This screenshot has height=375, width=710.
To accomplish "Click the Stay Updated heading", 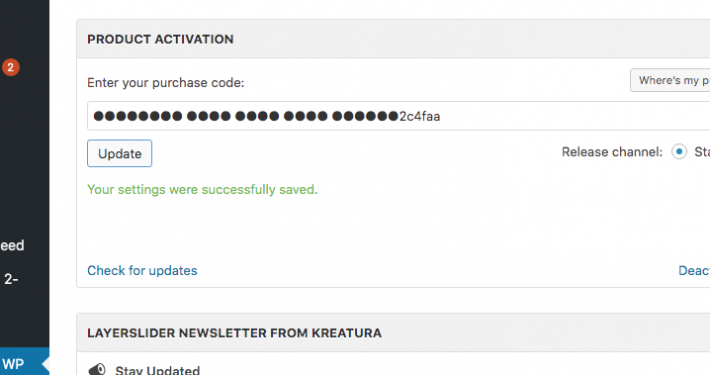I will click(x=157, y=370).
